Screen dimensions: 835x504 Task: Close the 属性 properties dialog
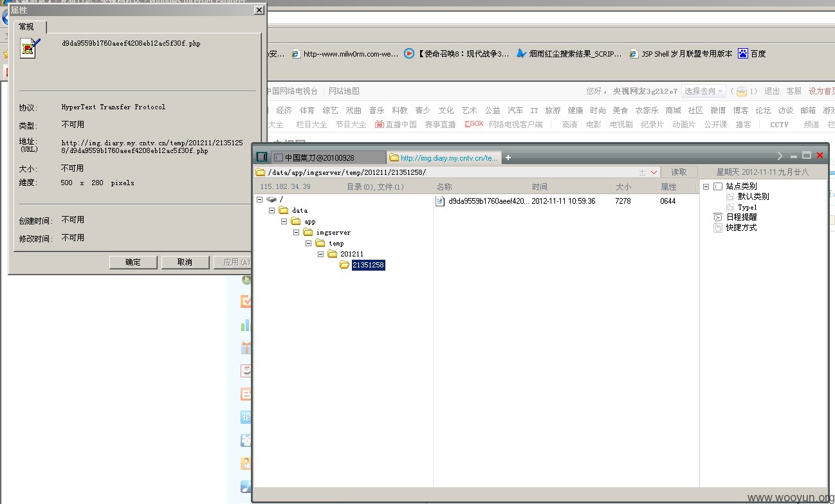[258, 10]
